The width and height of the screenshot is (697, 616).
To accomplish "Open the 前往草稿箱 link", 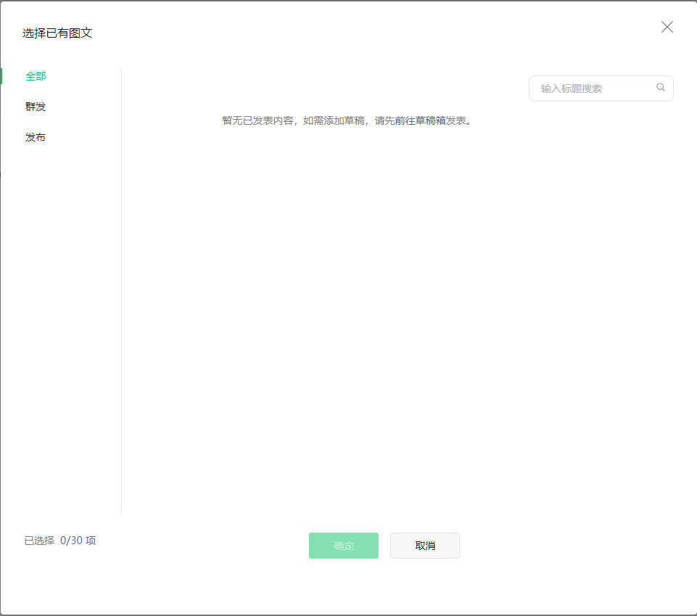I will click(x=420, y=120).
